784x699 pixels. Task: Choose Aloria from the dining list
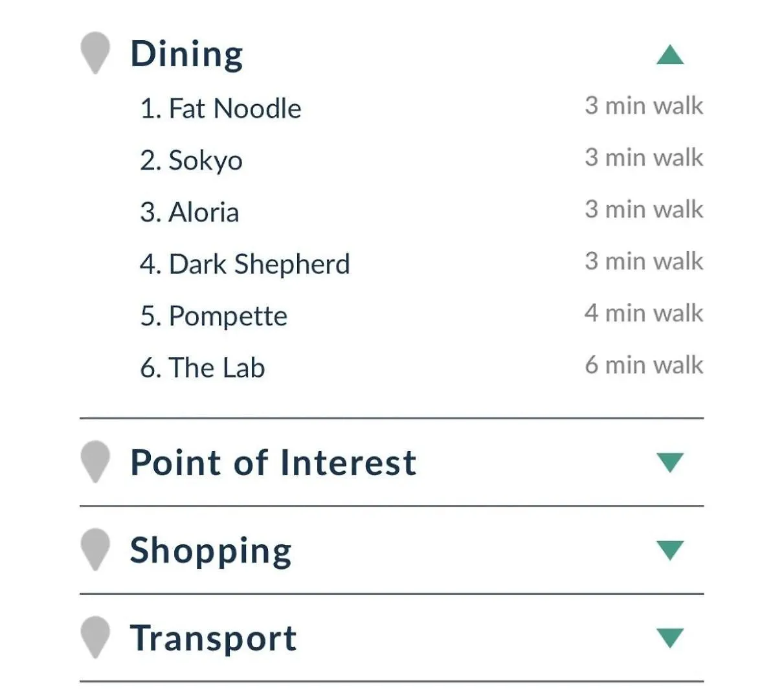click(190, 212)
